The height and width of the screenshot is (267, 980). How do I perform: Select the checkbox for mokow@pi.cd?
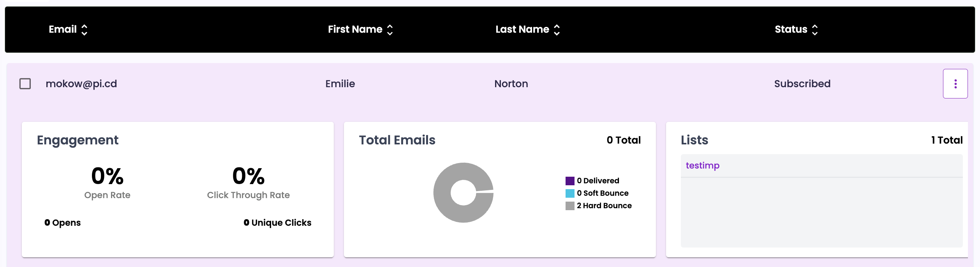tap(25, 84)
